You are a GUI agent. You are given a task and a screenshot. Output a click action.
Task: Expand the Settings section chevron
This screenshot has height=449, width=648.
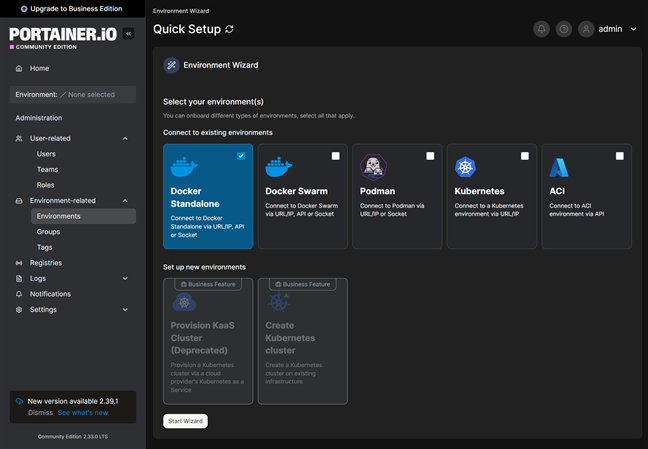pos(125,310)
